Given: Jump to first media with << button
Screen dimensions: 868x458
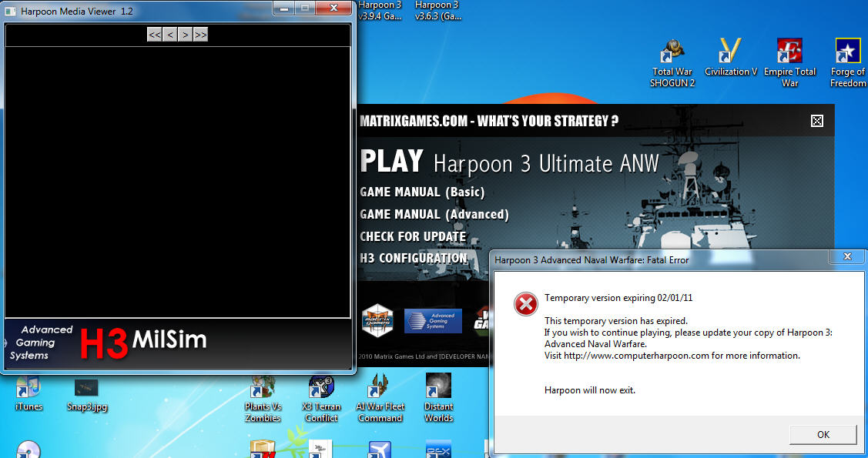Looking at the screenshot, I should (x=155, y=35).
